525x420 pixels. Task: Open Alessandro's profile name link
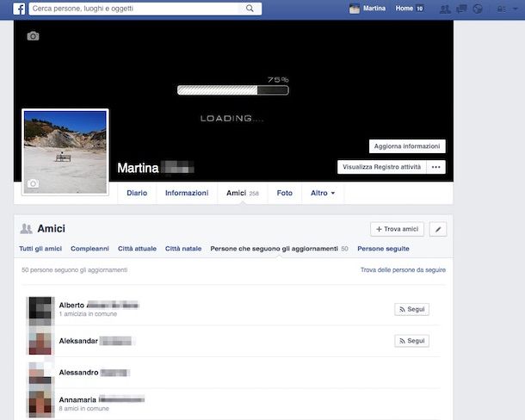tap(94, 373)
